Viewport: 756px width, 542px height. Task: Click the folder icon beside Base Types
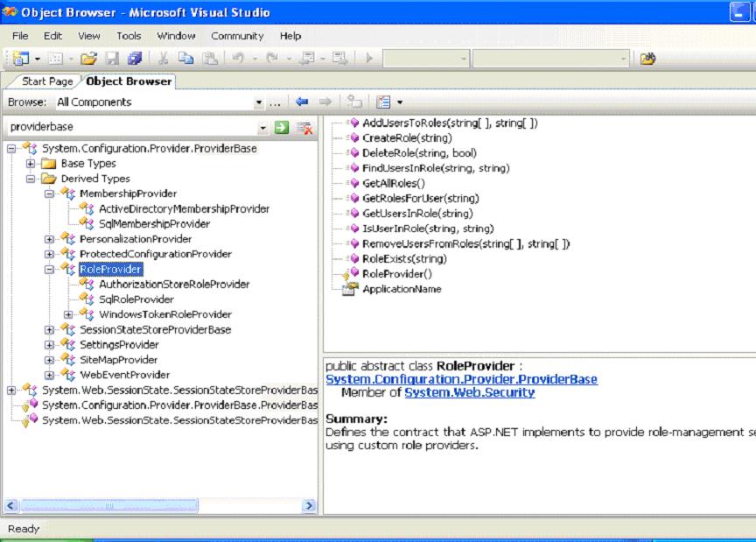point(49,164)
